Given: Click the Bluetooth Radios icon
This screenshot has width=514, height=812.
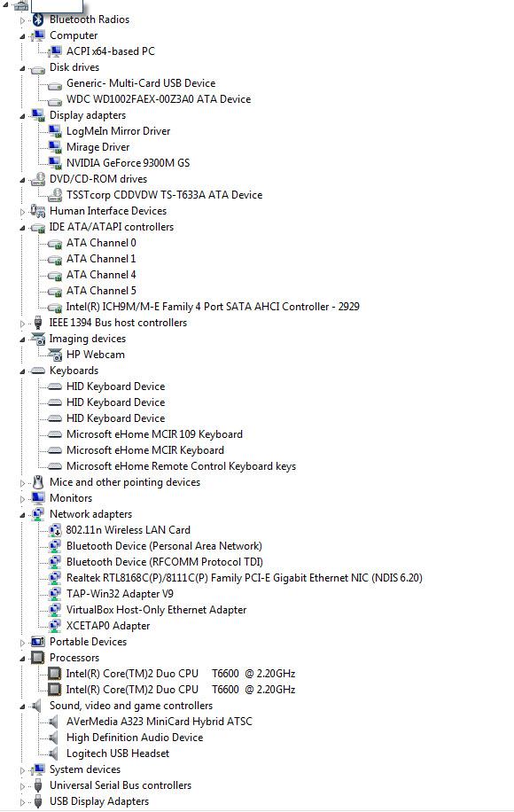Looking at the screenshot, I should pos(38,20).
